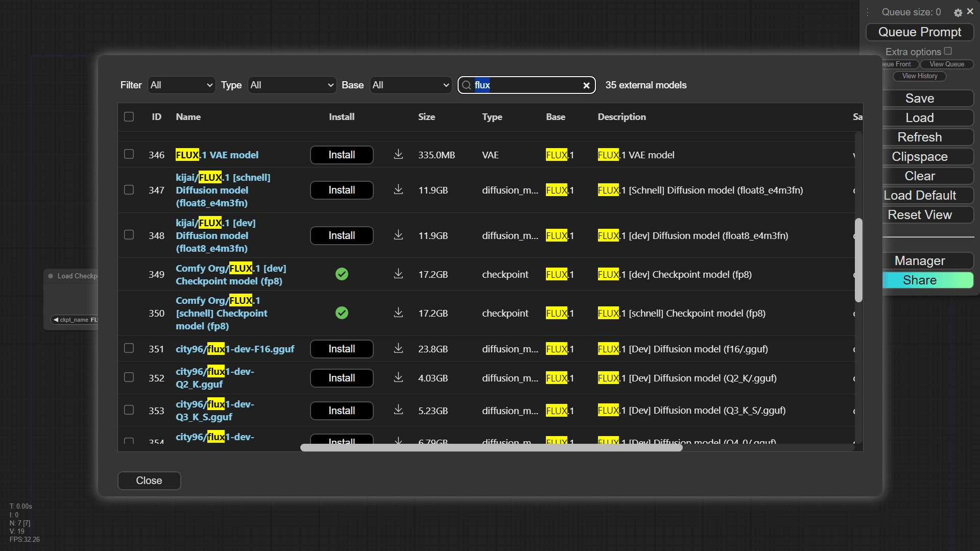Screen dimensions: 980x551
Task: Select View History
Action: (x=919, y=76)
